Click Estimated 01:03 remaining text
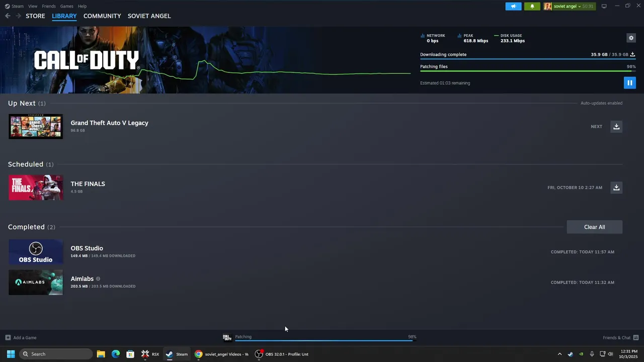 coord(445,83)
